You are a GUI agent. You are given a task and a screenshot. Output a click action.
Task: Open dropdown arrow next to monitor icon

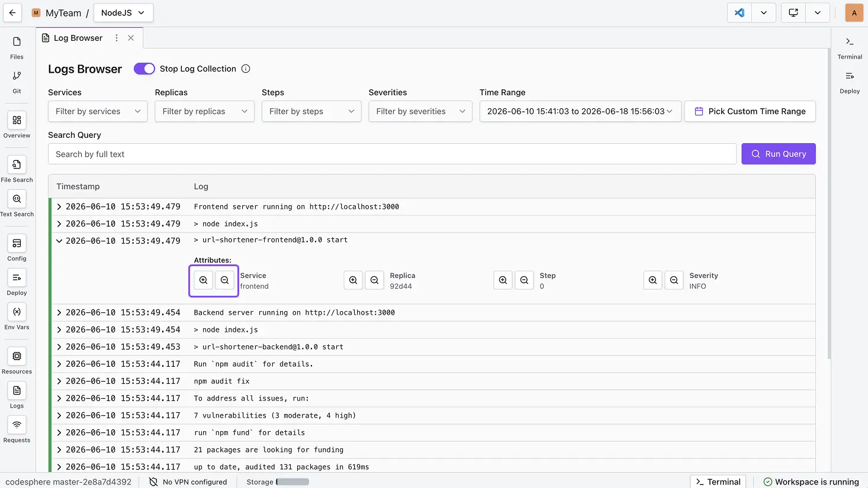pyautogui.click(x=818, y=12)
